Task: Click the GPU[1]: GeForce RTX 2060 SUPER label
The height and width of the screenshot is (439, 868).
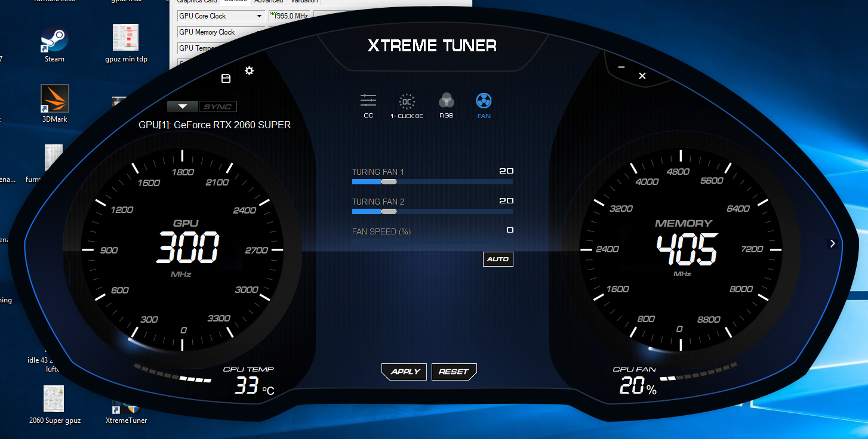Action: (215, 125)
